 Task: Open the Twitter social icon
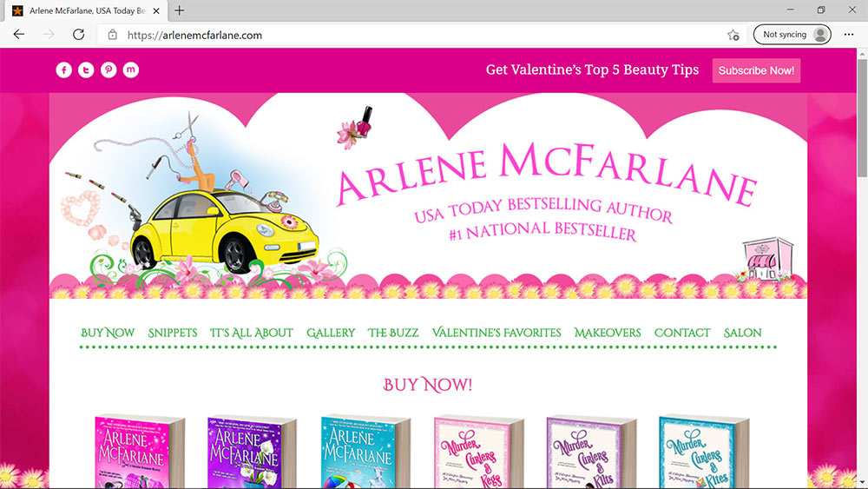[86, 70]
